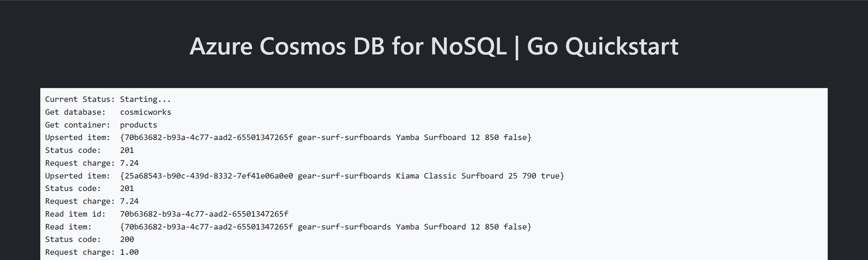Click the "Get container:" label
The height and width of the screenshot is (260, 868).
77,125
